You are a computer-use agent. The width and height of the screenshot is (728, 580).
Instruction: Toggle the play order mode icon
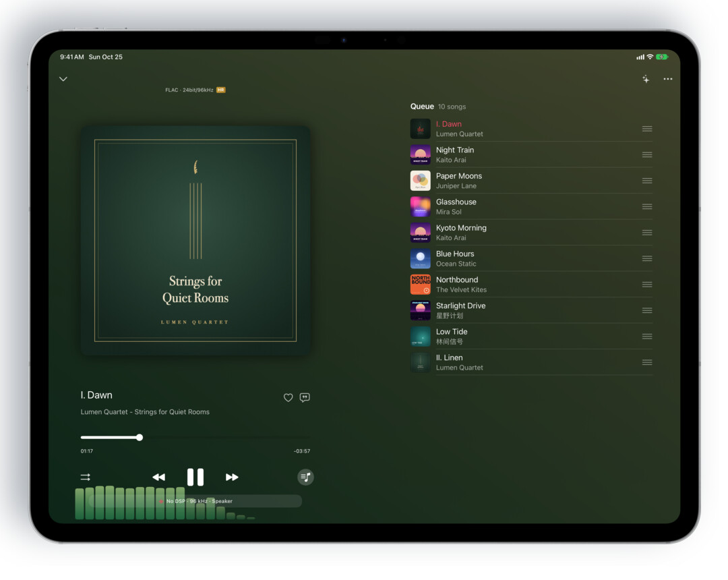click(x=86, y=477)
